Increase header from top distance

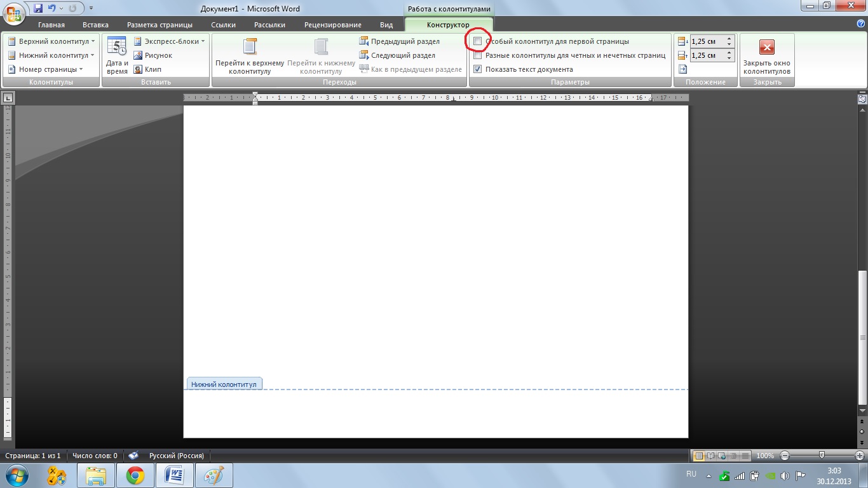(729, 39)
